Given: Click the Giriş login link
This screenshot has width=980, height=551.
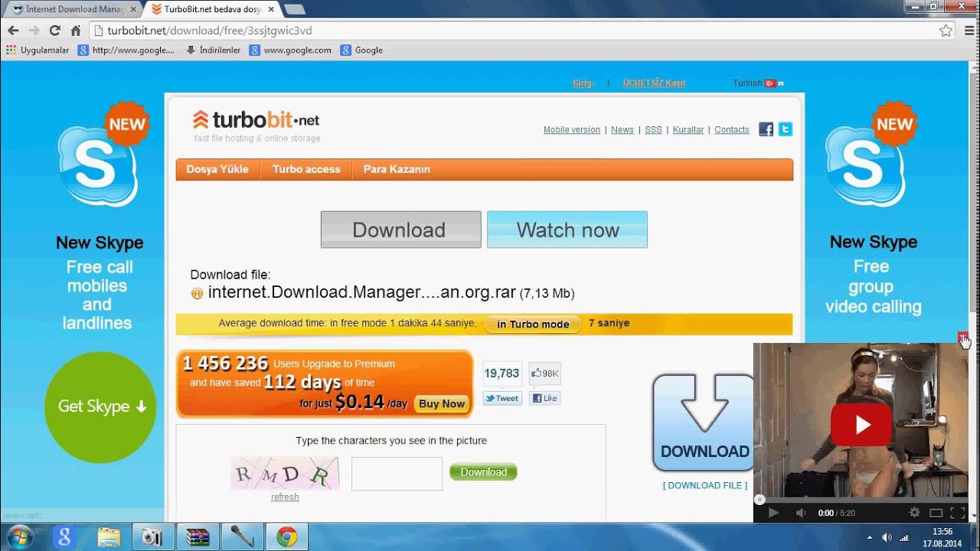Looking at the screenshot, I should [x=583, y=83].
